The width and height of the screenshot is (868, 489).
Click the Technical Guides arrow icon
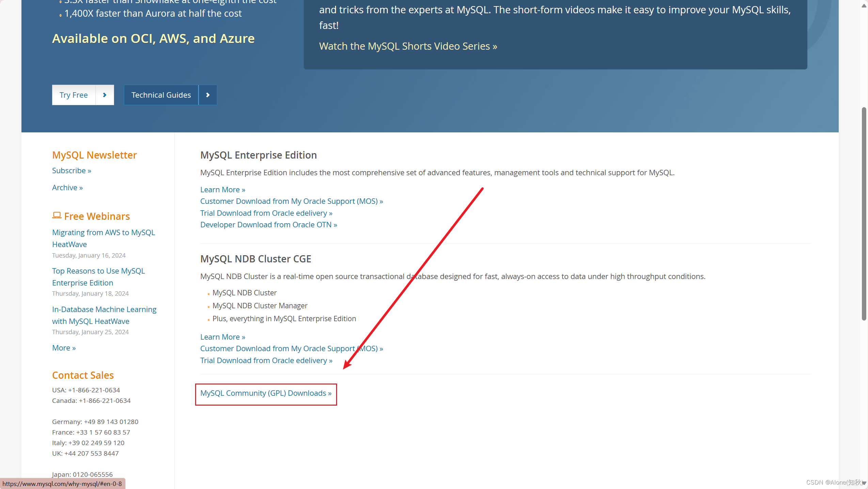coord(208,95)
